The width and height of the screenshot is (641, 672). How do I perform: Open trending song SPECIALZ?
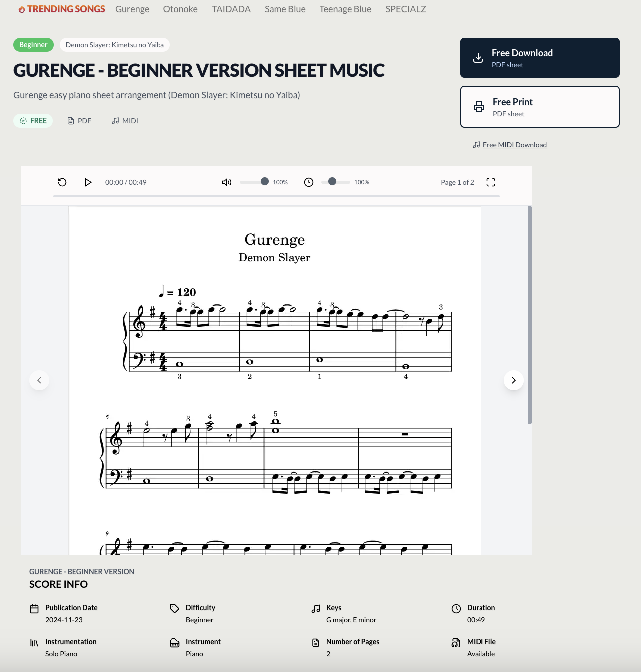tap(406, 9)
